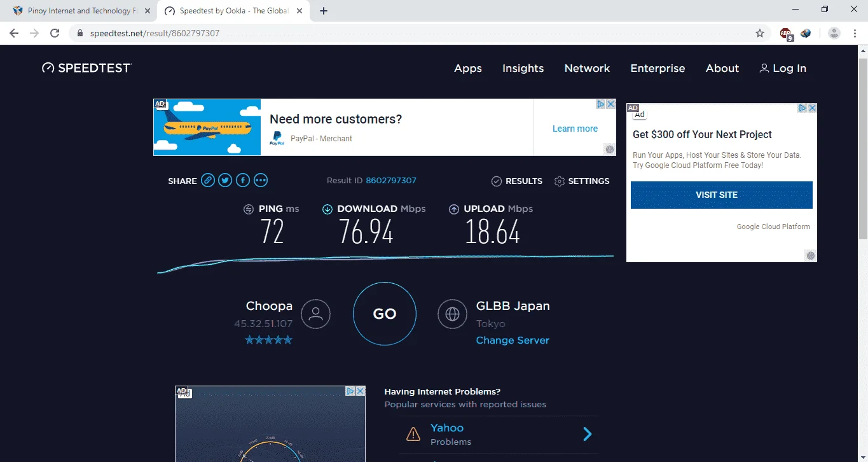Click the upload speed 18.64 value

[x=493, y=232]
